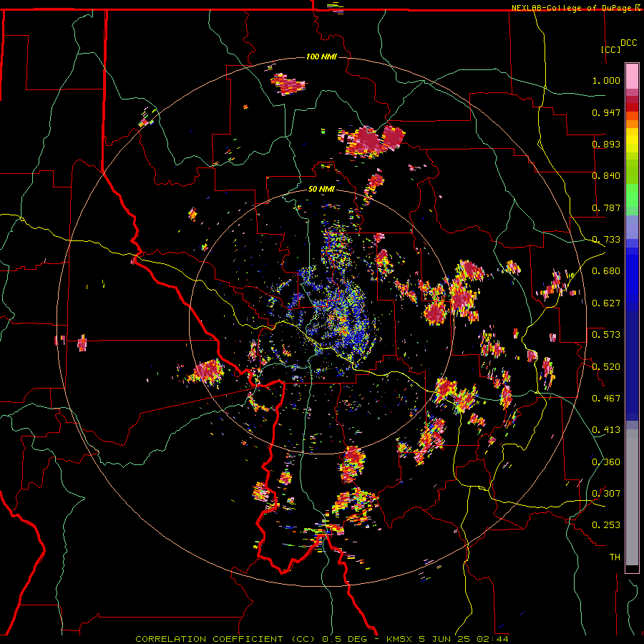Click the 0.520 scale value

click(x=606, y=367)
